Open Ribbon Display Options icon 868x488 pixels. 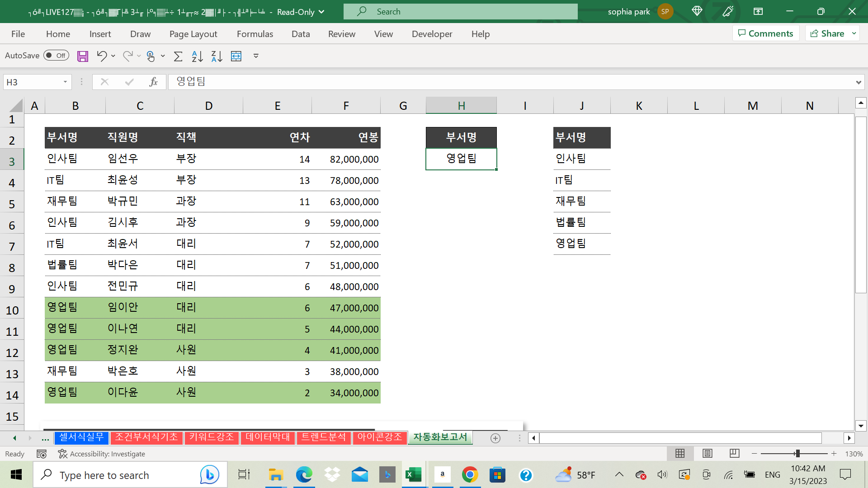758,11
